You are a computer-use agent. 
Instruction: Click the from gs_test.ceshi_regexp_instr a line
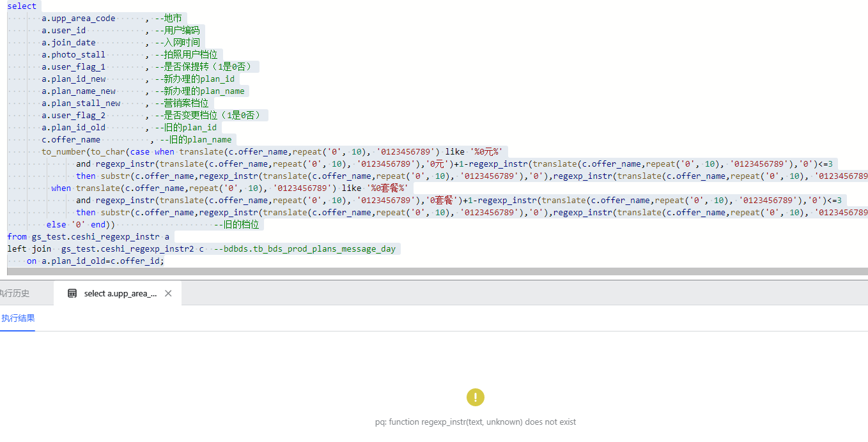(x=88, y=237)
